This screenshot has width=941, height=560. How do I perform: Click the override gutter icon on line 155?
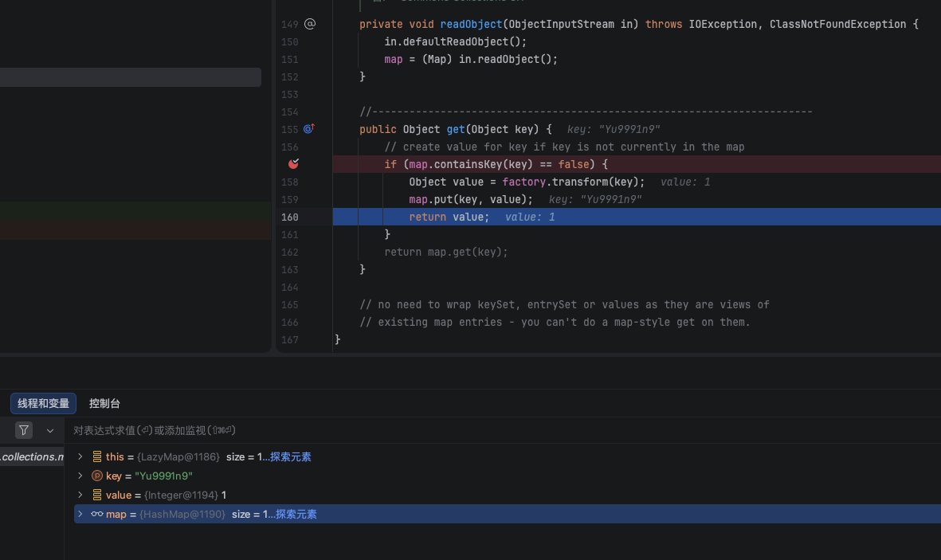click(x=309, y=129)
